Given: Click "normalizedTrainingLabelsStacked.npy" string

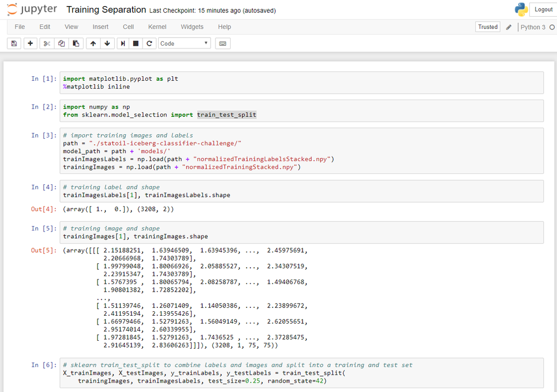Looking at the screenshot, I should (x=262, y=159).
